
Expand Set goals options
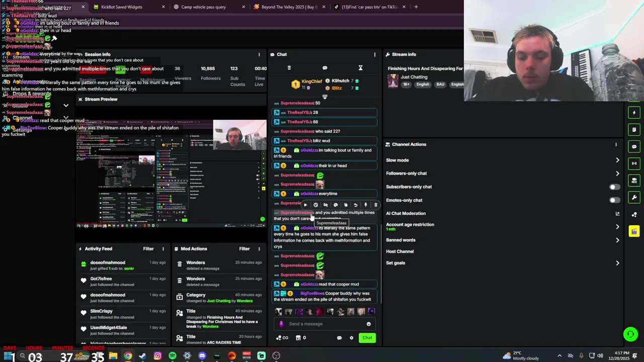pos(617,263)
